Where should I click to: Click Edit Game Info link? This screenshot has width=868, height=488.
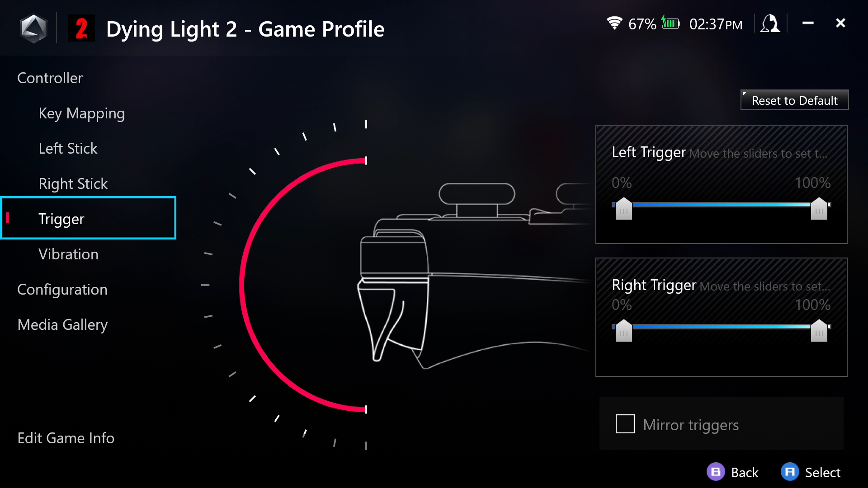(x=66, y=438)
